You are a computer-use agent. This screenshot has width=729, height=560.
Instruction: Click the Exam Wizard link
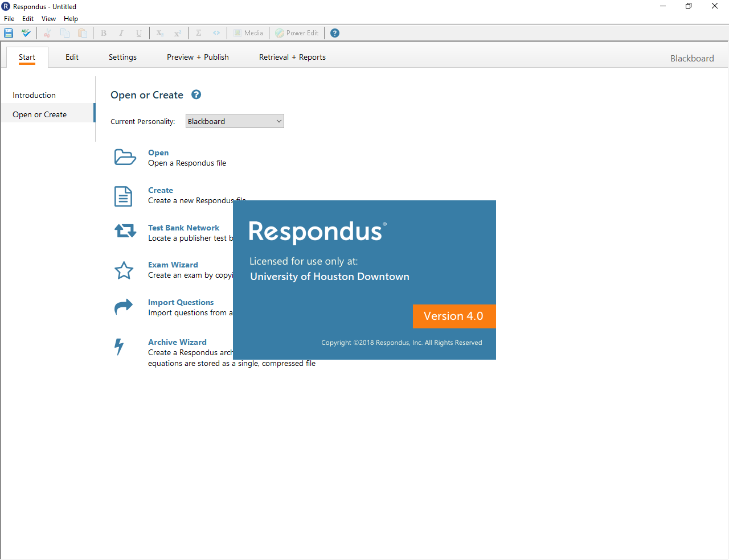173,265
